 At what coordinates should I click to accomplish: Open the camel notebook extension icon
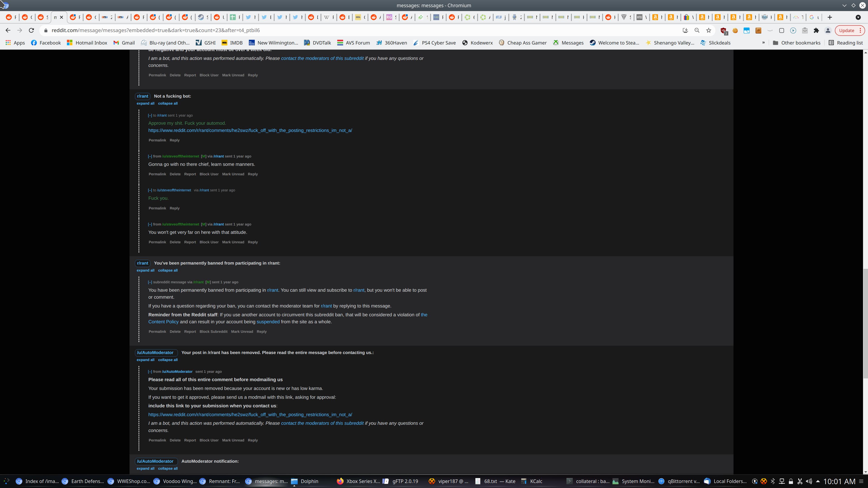pyautogui.click(x=758, y=31)
